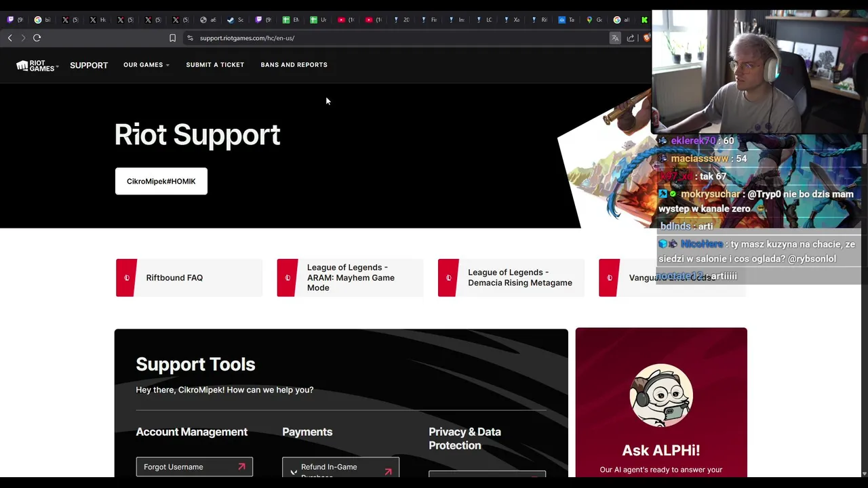This screenshot has width=868, height=488.
Task: Click red icon on ARAM: Mayhem card
Action: [288, 278]
